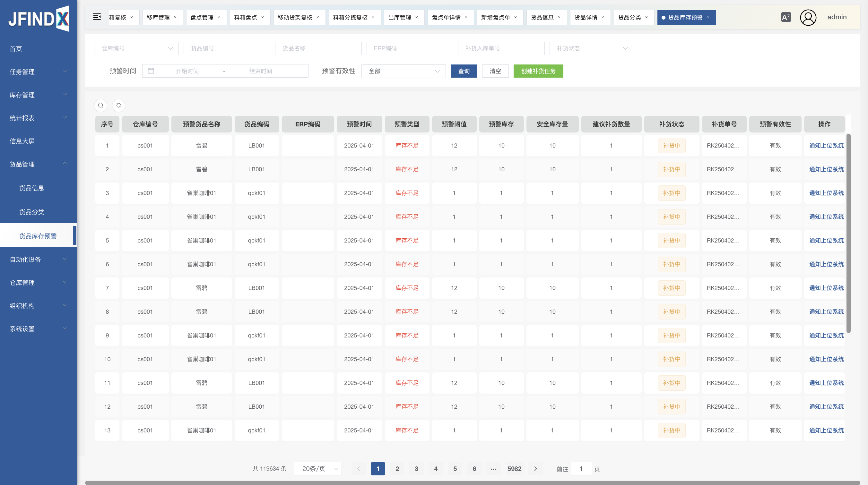Change the 20条/页 page size selector
Screen dimensions: 868x485
tap(317, 469)
